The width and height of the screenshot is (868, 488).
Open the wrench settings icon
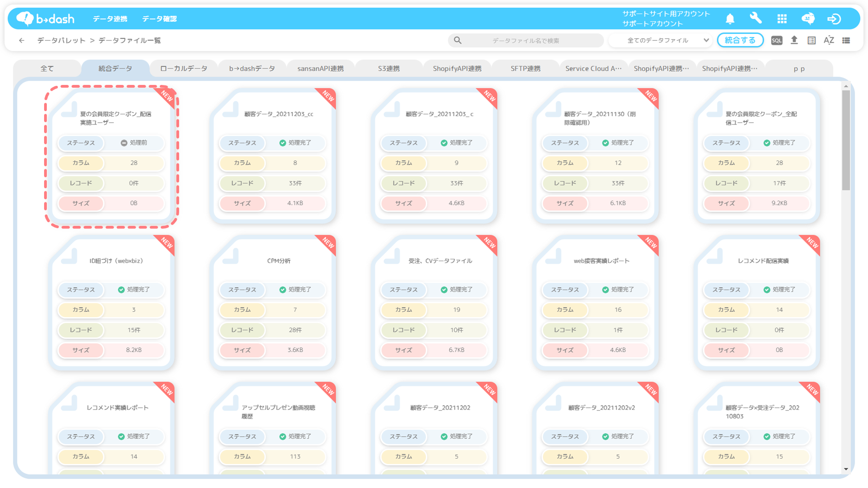755,18
